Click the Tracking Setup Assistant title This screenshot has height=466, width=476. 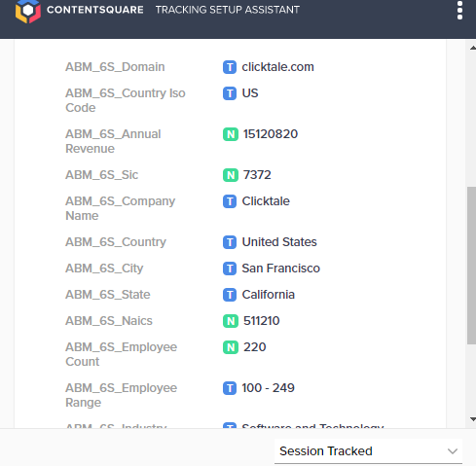228,10
